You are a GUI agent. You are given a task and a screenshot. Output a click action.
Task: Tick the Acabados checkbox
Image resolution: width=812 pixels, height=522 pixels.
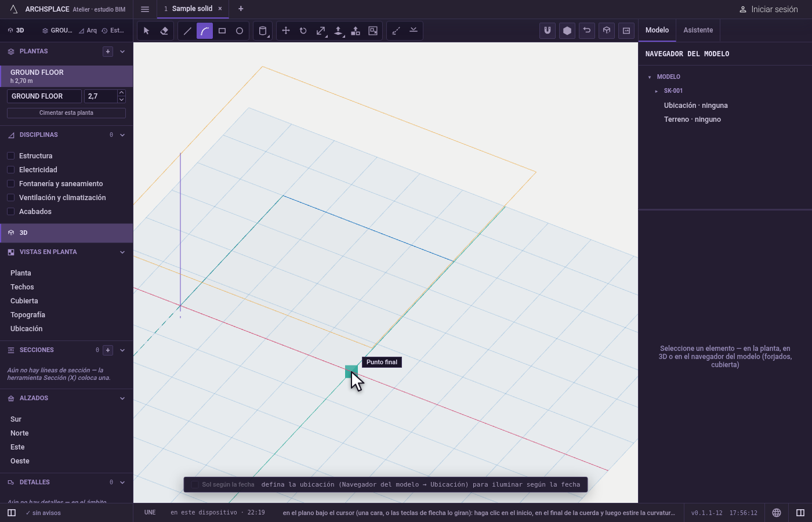(10, 212)
